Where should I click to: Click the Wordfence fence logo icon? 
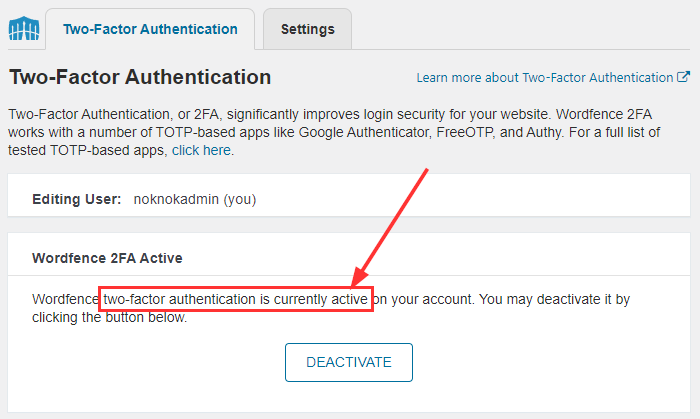point(24,29)
